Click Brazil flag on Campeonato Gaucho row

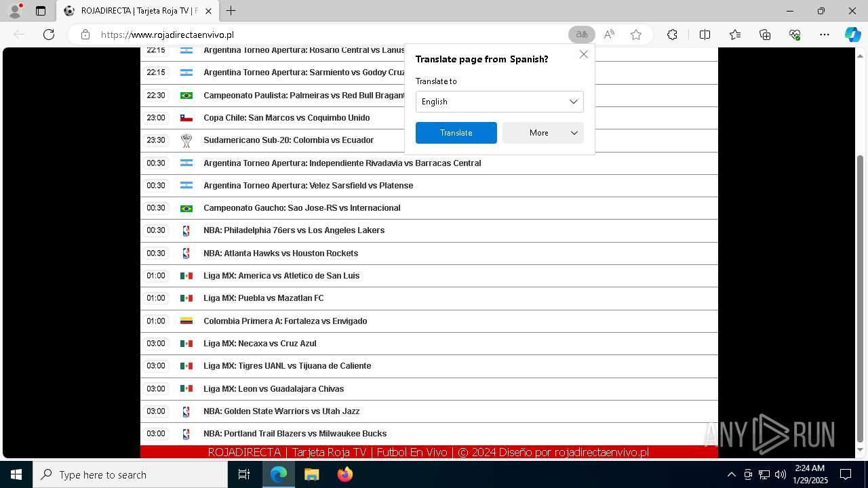pyautogui.click(x=186, y=208)
